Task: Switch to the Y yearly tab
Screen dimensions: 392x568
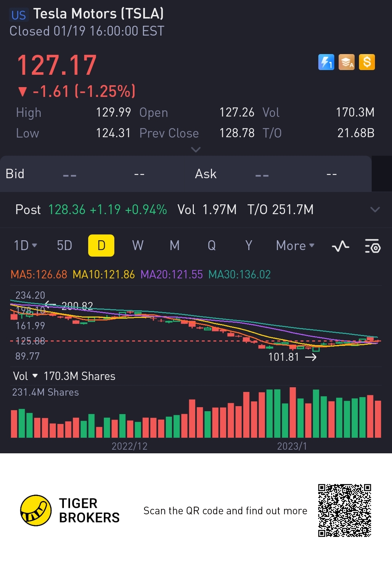Action: (x=249, y=246)
